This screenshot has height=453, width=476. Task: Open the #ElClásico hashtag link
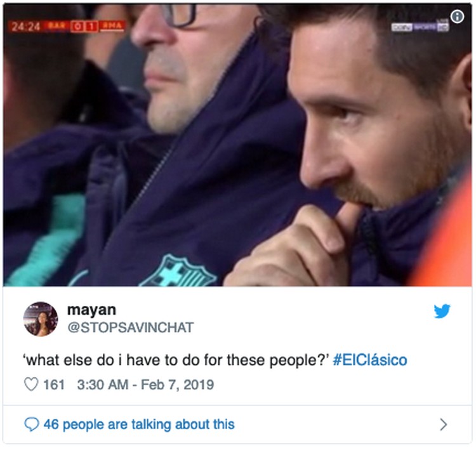(x=370, y=360)
